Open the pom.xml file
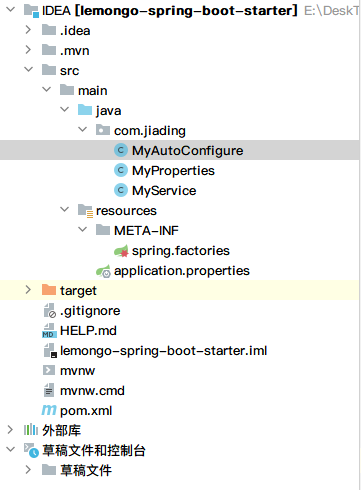The height and width of the screenshot is (490, 361). click(x=86, y=411)
